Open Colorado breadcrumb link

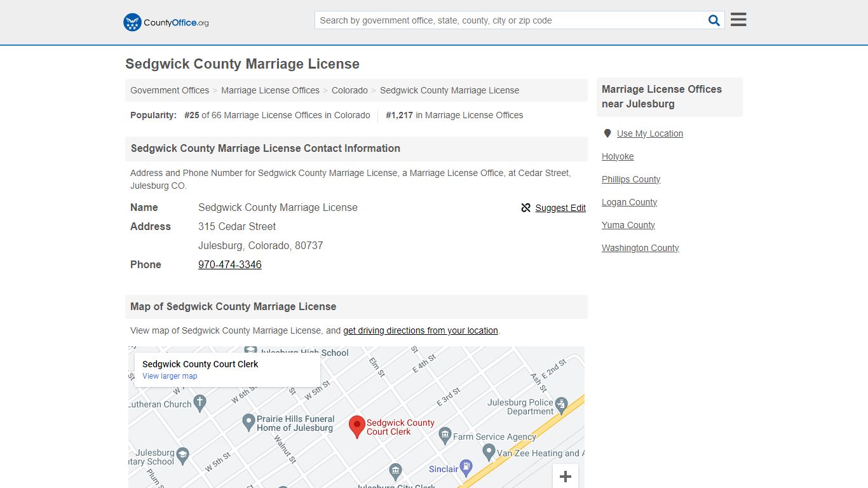click(349, 90)
